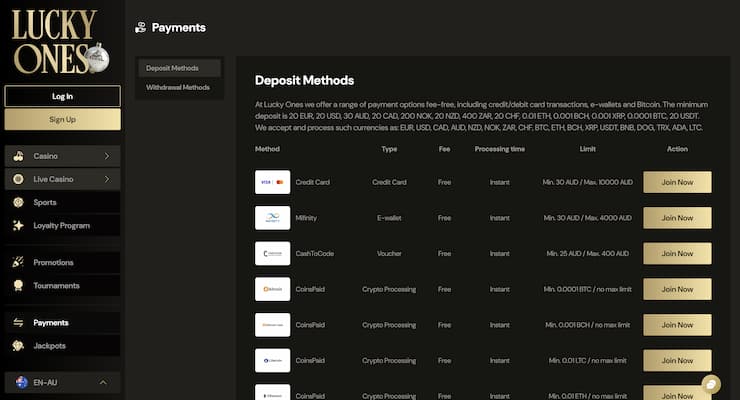Screen dimensions: 740x400
Task: Click the Deposit Methods heading
Action: (304, 81)
